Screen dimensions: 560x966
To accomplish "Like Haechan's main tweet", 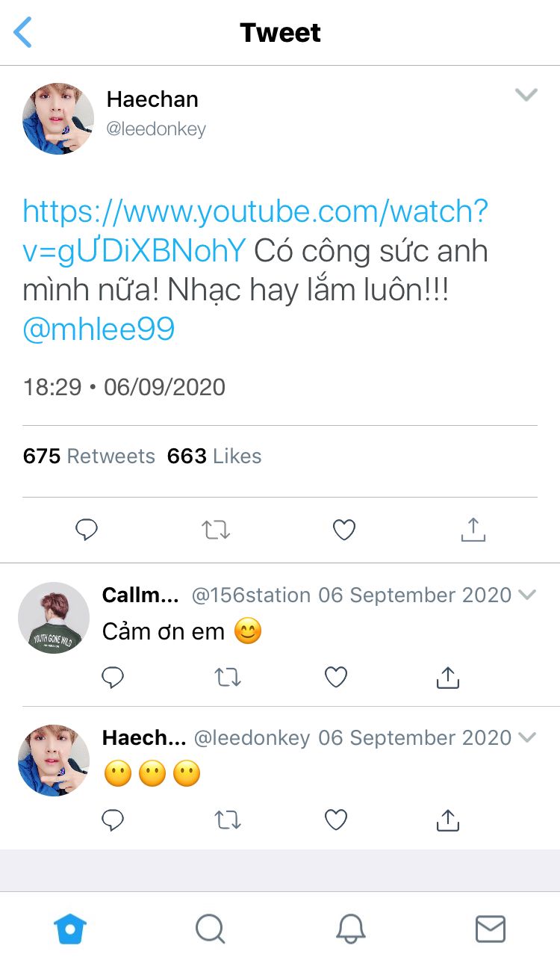I will point(343,530).
